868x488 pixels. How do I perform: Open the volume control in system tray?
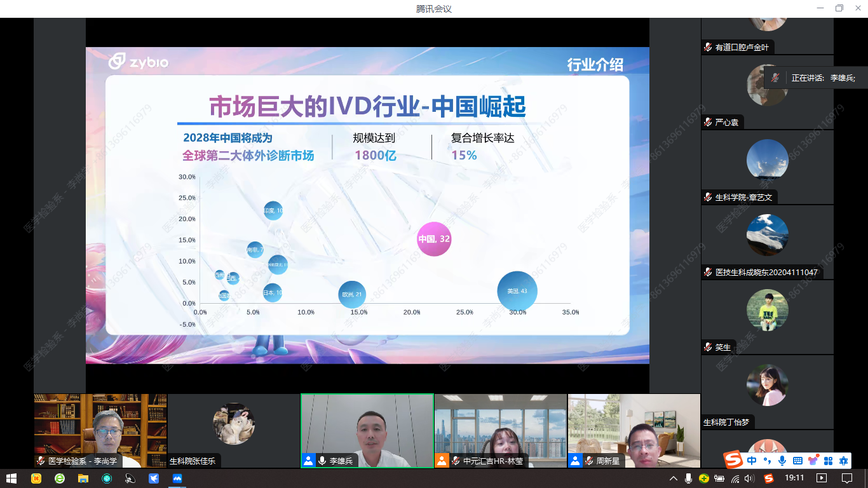tap(750, 478)
